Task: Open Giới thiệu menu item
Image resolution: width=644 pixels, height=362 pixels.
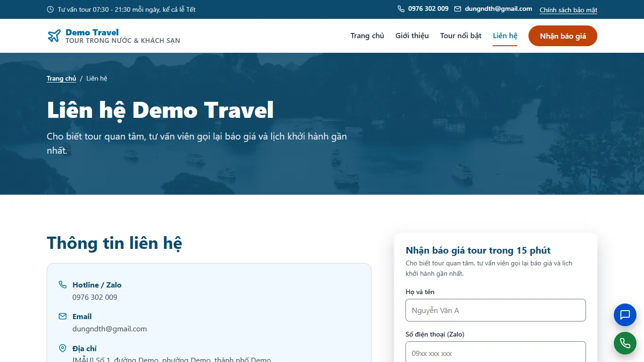Action: coord(412,36)
